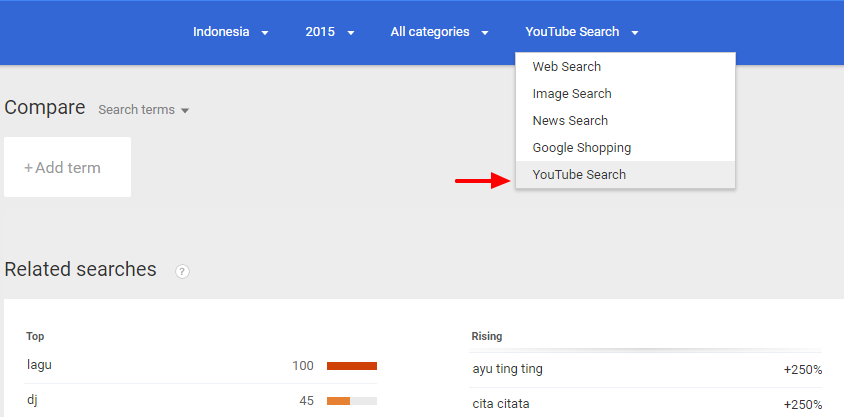Image resolution: width=844 pixels, height=417 pixels.
Task: Click the lagu top search term
Action: pos(39,365)
